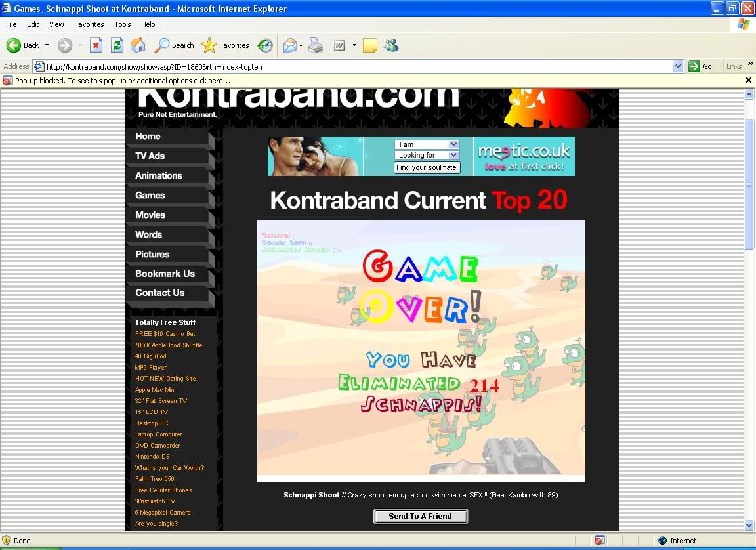
Task: Open Forward button history dropdown arrow
Action: [x=80, y=45]
